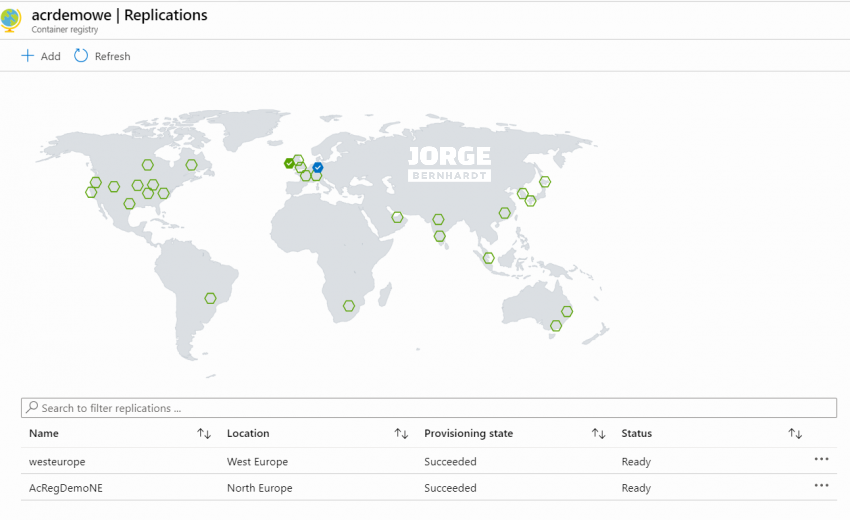This screenshot has width=850, height=520.
Task: Click the Refresh circular arrow icon
Action: 81,56
